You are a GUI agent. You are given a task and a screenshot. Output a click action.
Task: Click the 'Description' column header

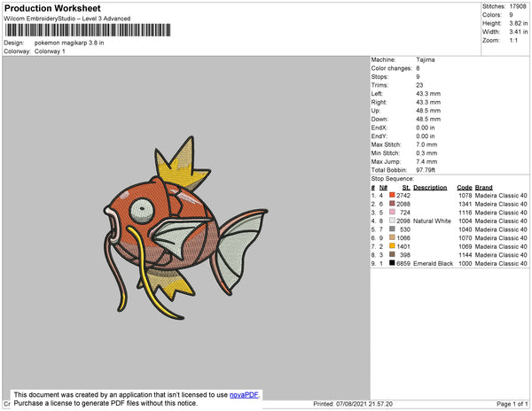(430, 188)
